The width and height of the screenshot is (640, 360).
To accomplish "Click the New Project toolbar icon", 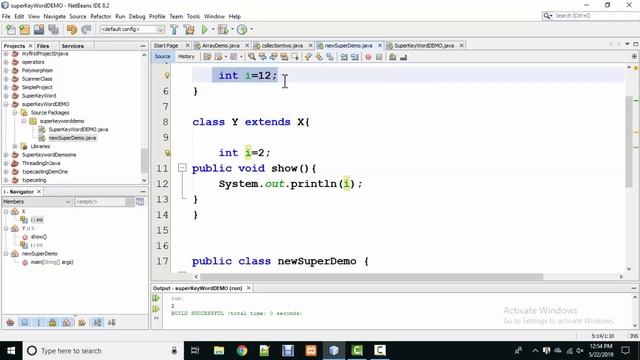I will click(x=24, y=29).
